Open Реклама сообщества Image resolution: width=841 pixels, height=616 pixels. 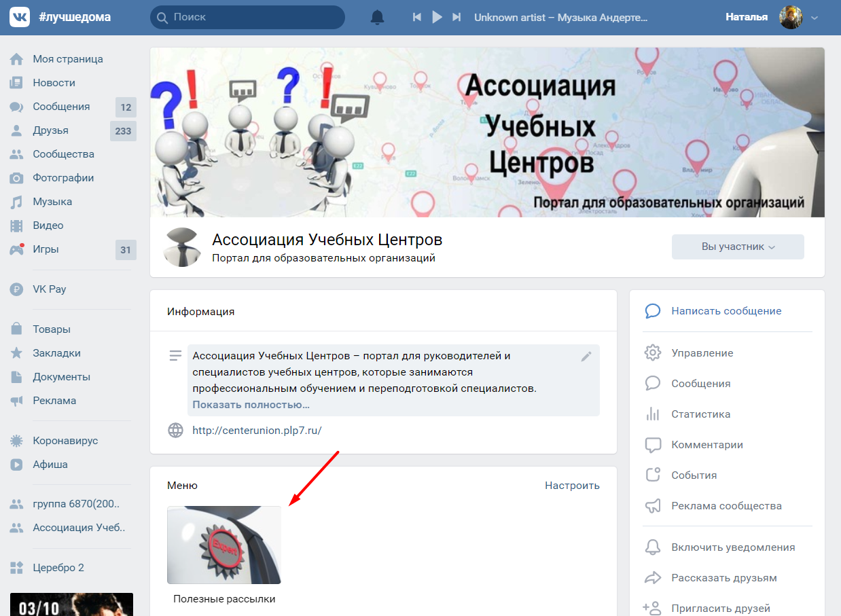coord(726,506)
